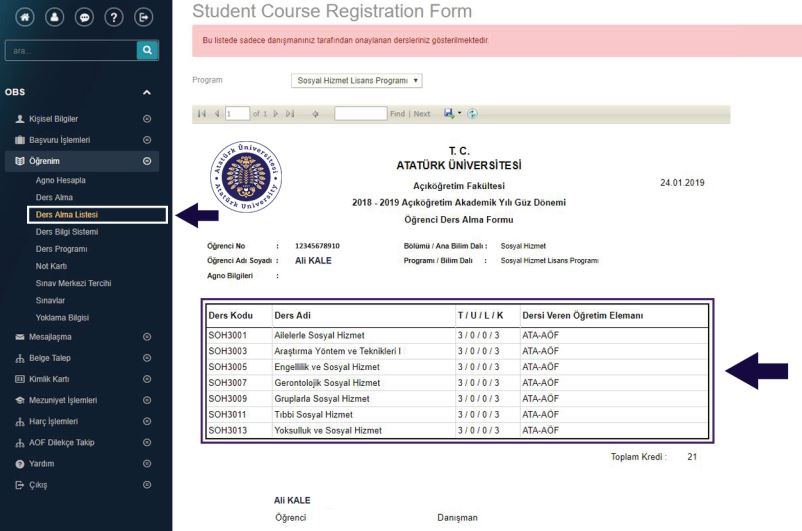Click the report page number box
This screenshot has width=802, height=531.
coord(237,114)
